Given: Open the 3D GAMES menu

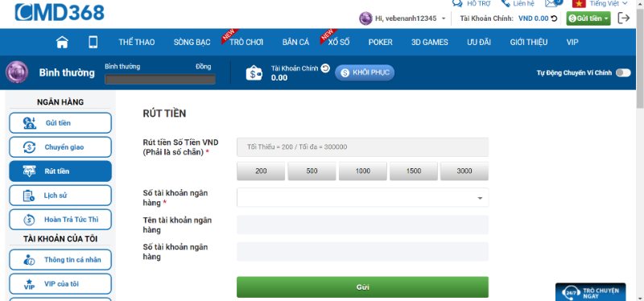Looking at the screenshot, I should click(430, 42).
